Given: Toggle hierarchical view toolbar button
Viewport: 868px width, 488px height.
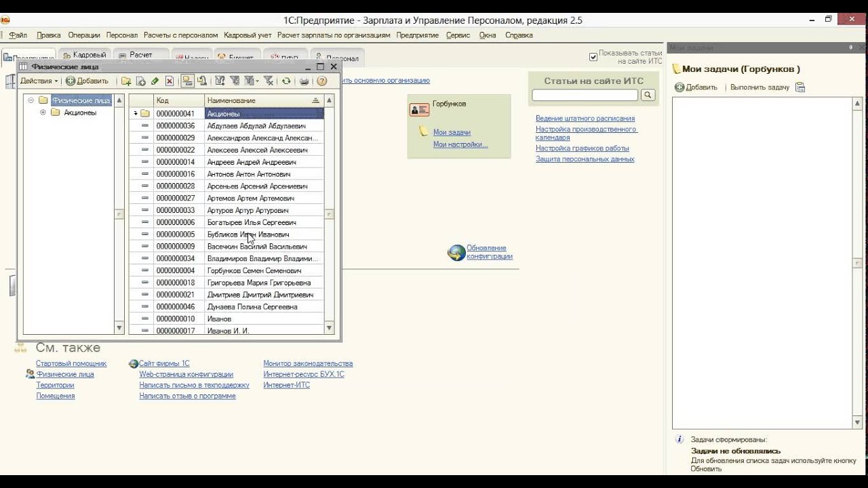Looking at the screenshot, I should point(187,81).
